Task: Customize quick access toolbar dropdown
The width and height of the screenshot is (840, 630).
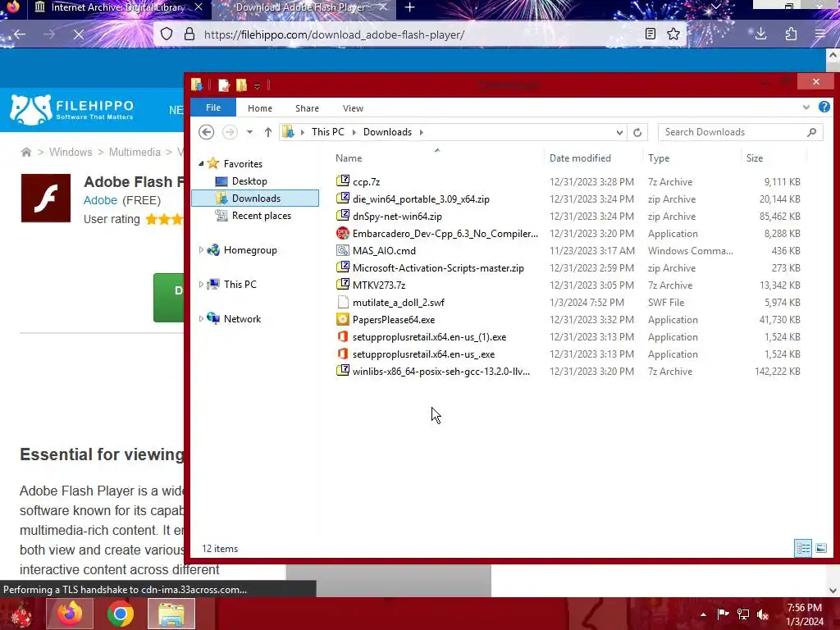Action: pos(257,85)
